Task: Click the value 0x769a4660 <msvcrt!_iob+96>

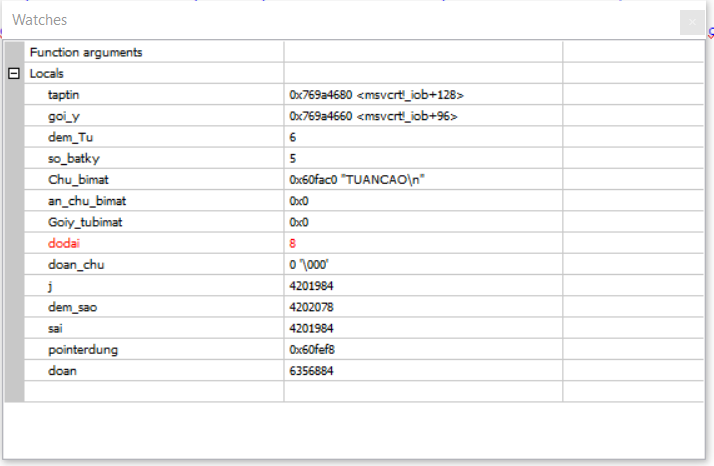Action: 373,116
